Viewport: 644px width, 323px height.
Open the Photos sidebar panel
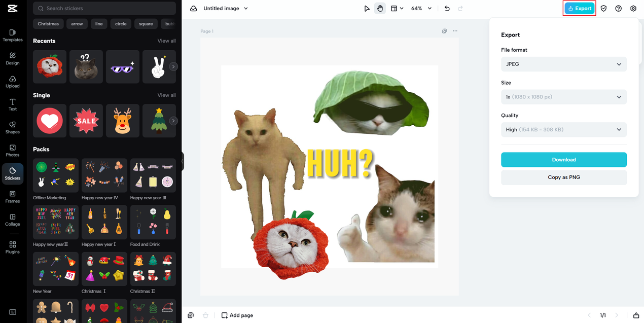coord(13,151)
